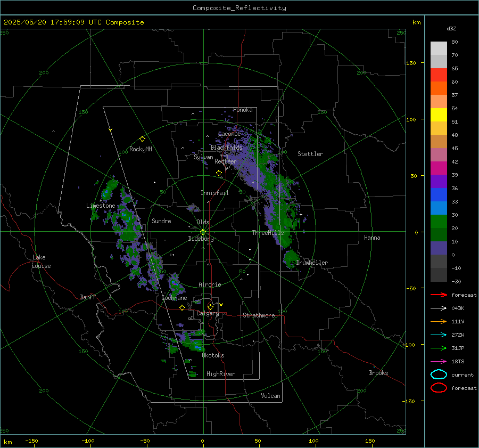Click the Vulcan city label
This screenshot has height=448, width=479.
click(x=270, y=396)
